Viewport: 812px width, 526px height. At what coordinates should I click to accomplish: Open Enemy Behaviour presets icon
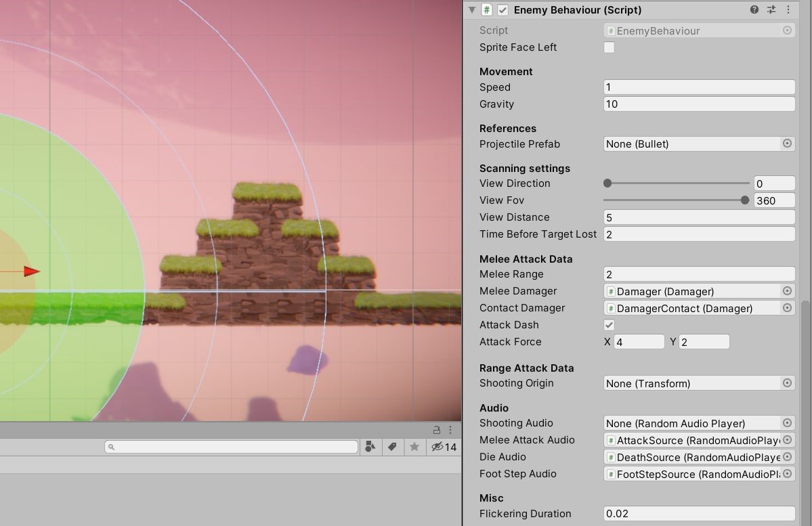771,10
